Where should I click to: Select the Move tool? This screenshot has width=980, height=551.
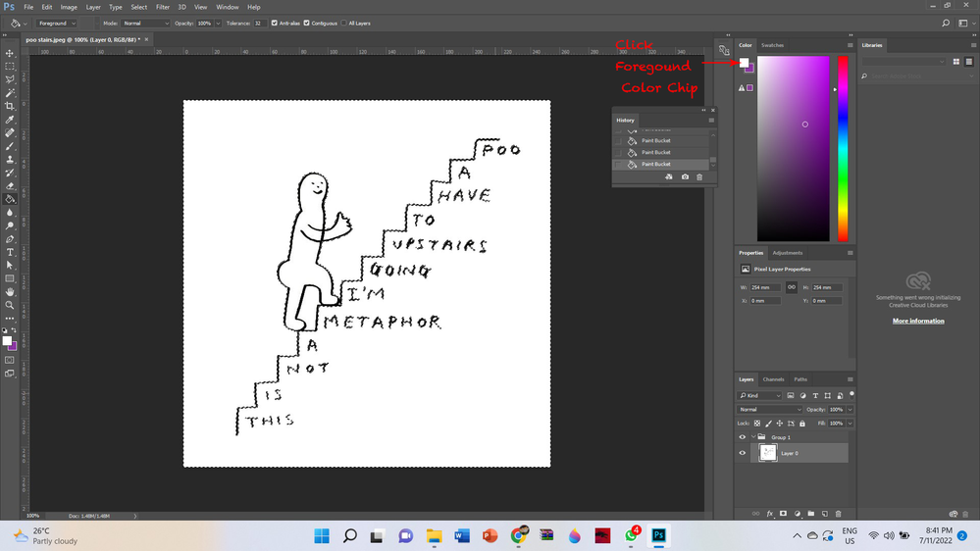10,53
